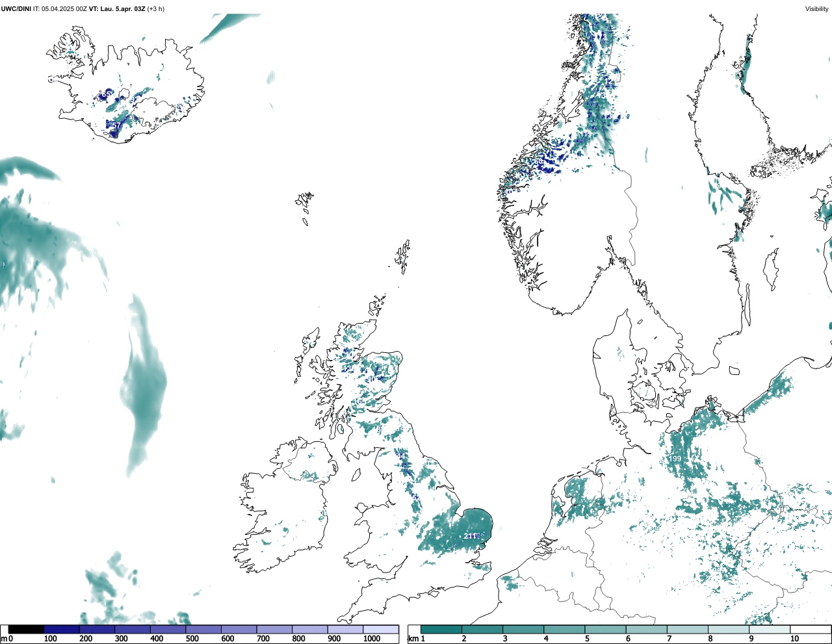832x644 pixels.
Task: Click the '100' label on metre scale
Action: tap(50, 639)
